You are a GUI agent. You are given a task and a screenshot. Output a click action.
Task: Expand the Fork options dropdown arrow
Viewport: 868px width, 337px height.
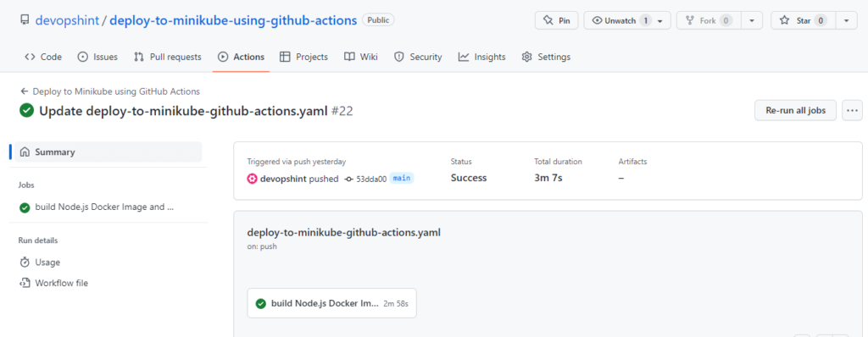click(x=751, y=20)
